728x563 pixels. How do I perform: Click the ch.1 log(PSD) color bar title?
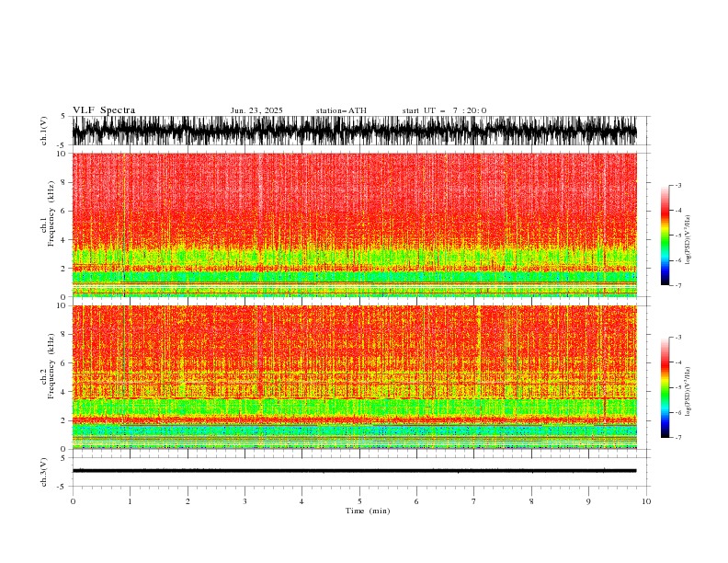(x=688, y=240)
